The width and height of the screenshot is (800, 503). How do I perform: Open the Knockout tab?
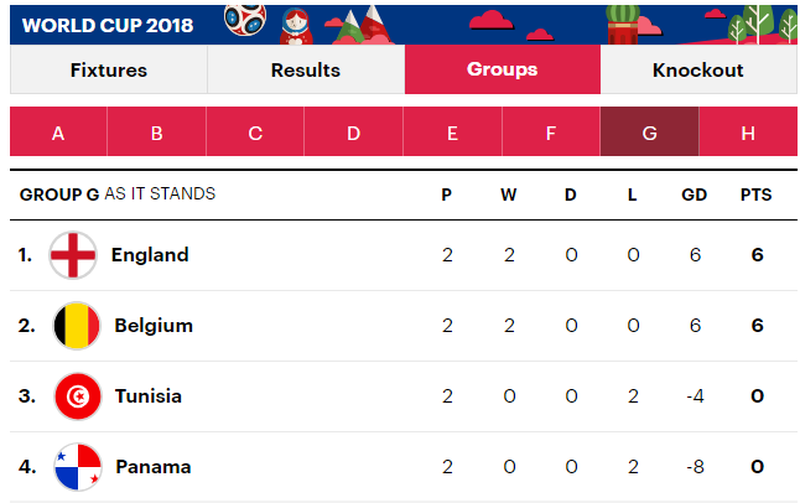[698, 70]
